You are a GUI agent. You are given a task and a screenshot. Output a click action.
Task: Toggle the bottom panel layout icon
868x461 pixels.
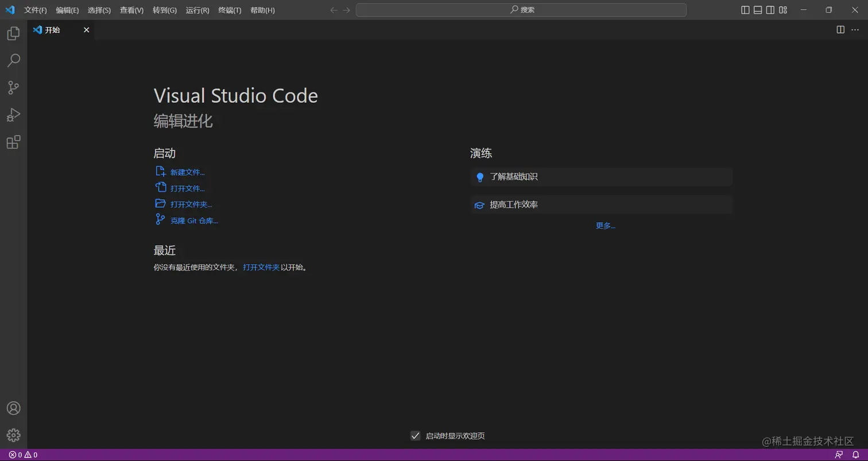pyautogui.click(x=758, y=10)
